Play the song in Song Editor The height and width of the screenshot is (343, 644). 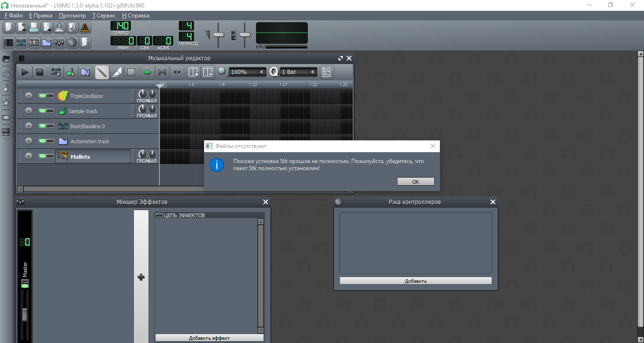pos(25,72)
